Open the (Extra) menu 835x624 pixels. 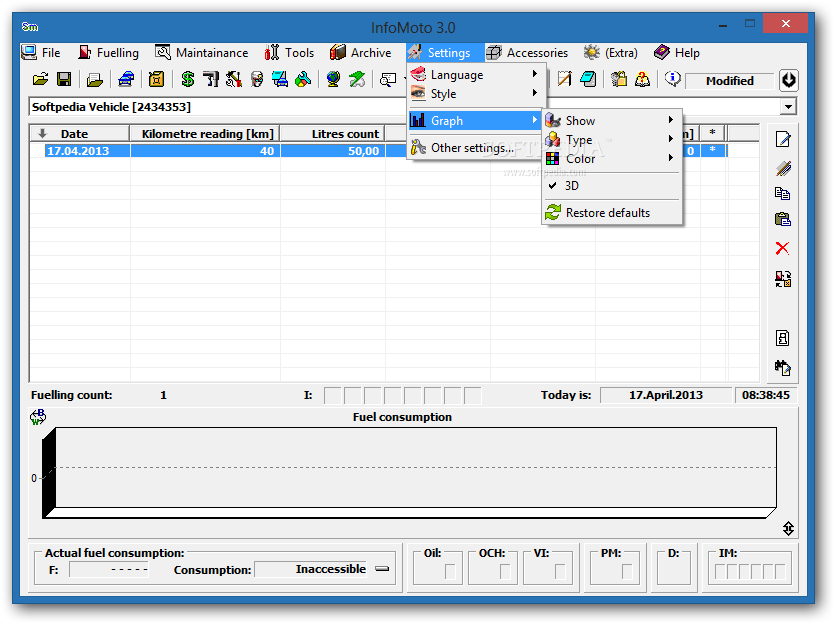coord(611,53)
